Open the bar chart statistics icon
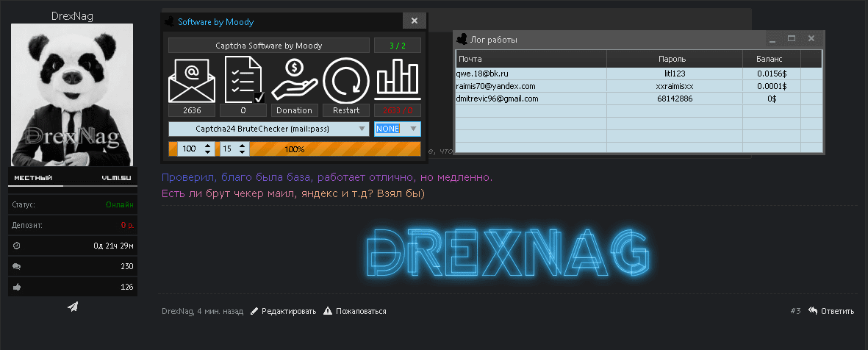Image resolution: width=868 pixels, height=350 pixels. 398,79
